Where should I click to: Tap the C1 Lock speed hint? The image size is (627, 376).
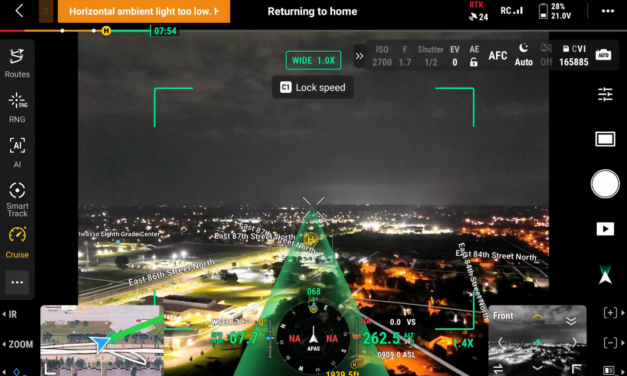point(313,87)
